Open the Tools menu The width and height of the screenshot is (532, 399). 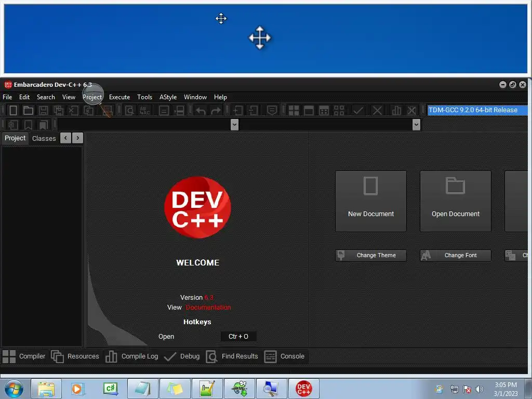(x=144, y=97)
